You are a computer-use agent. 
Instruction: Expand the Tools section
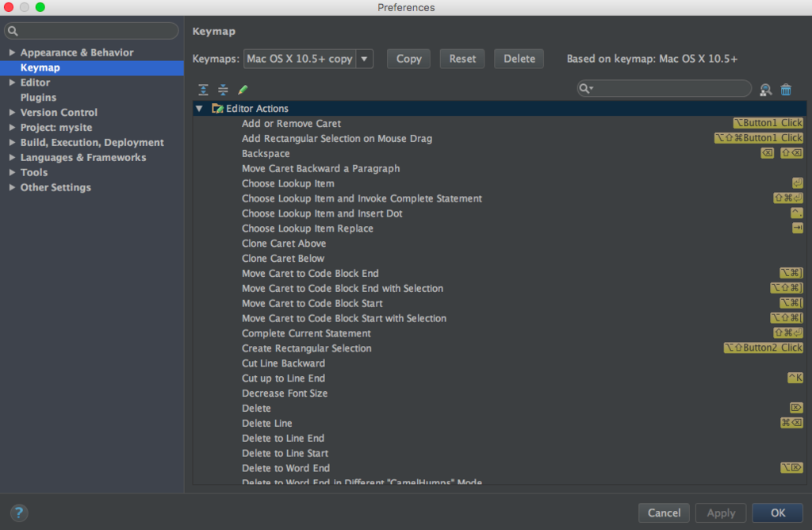coord(12,172)
